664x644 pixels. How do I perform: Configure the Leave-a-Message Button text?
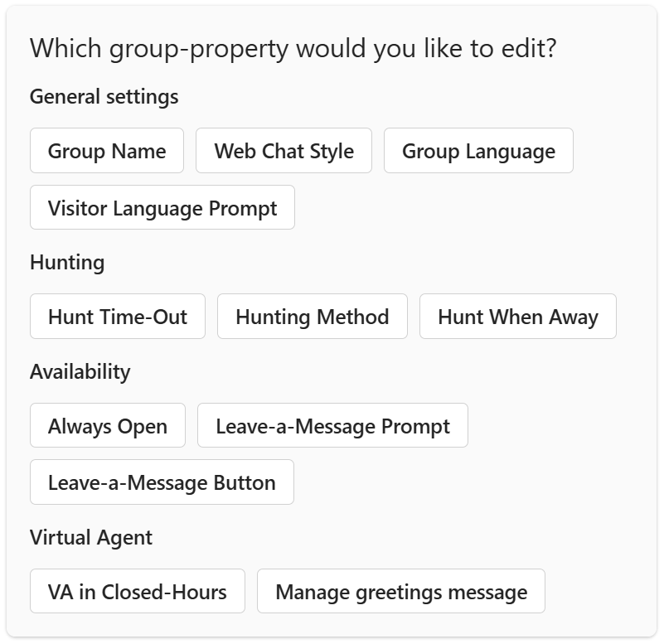pos(161,482)
